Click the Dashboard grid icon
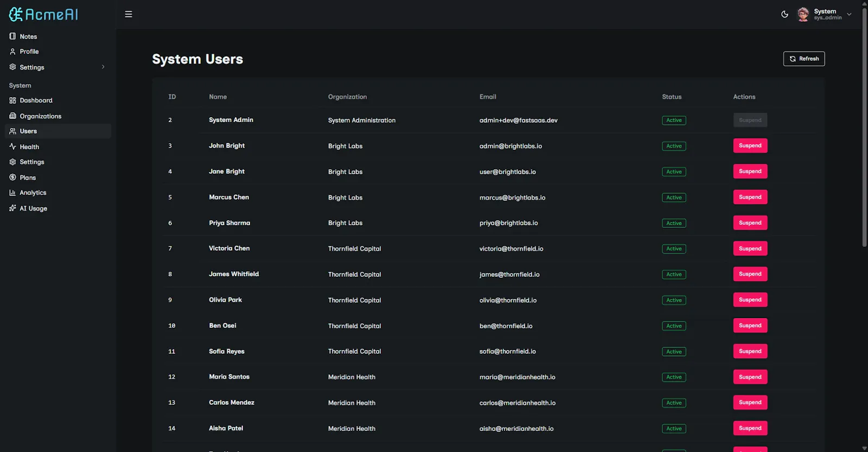Viewport: 868px width, 452px height. pos(12,100)
